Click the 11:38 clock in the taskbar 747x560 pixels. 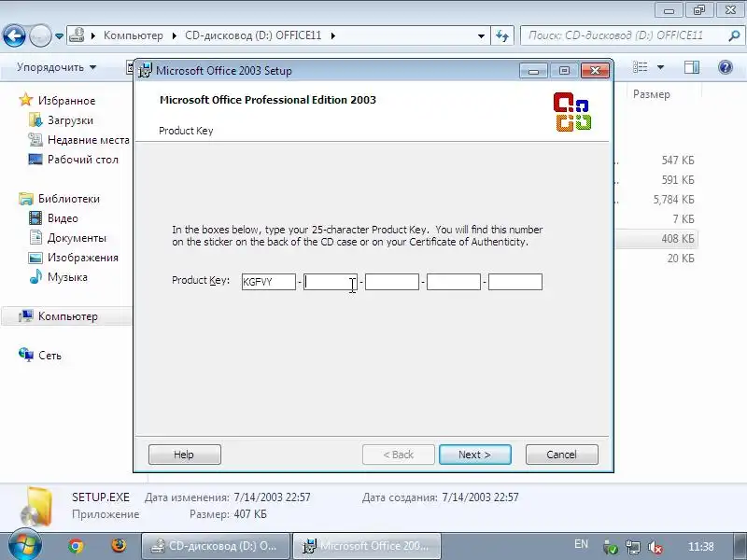(701, 547)
